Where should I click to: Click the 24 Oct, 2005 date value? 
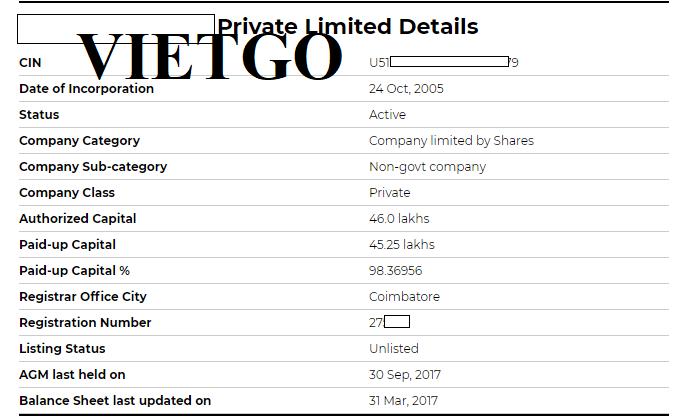click(406, 89)
